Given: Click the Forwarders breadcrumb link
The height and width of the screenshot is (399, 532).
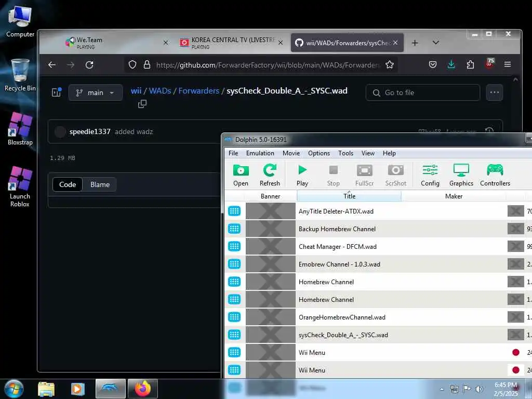Looking at the screenshot, I should [x=199, y=91].
